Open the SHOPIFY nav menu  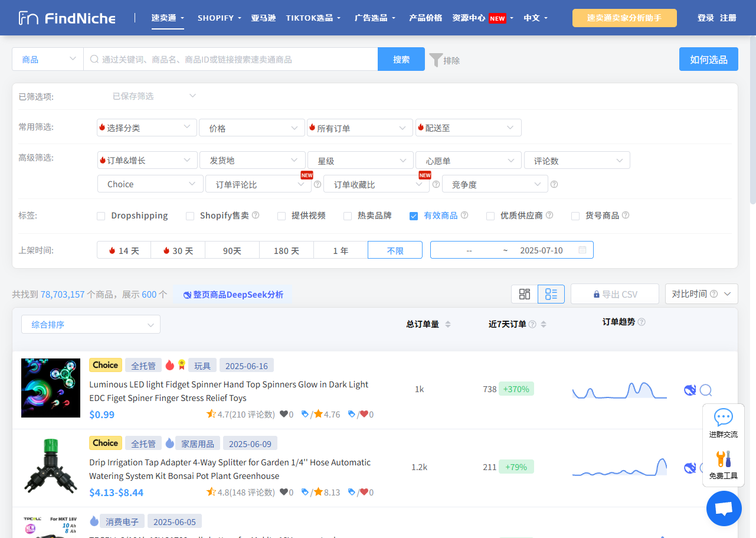[220, 18]
